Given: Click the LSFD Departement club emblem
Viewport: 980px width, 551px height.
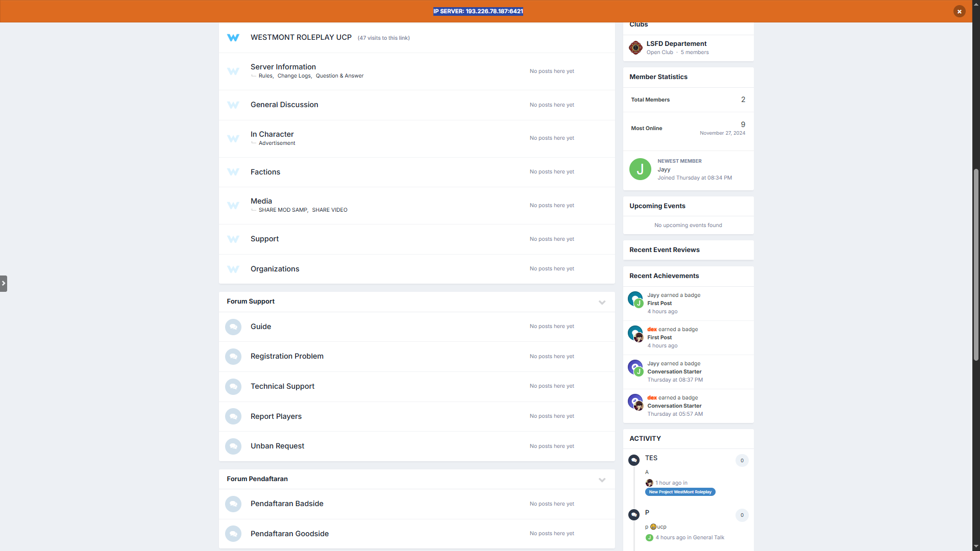Looking at the screenshot, I should point(635,48).
